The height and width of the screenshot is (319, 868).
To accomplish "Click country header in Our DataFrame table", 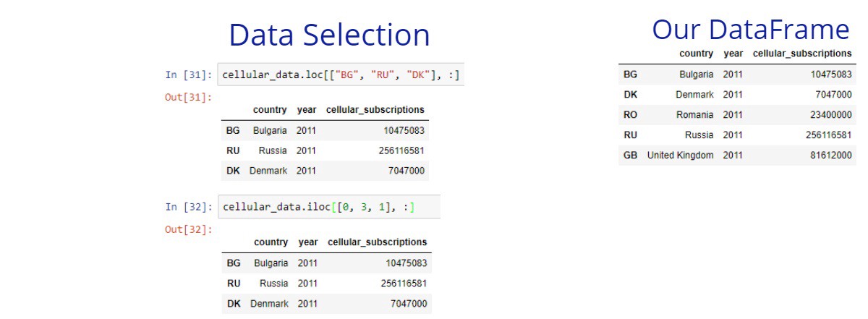I will 696,54.
